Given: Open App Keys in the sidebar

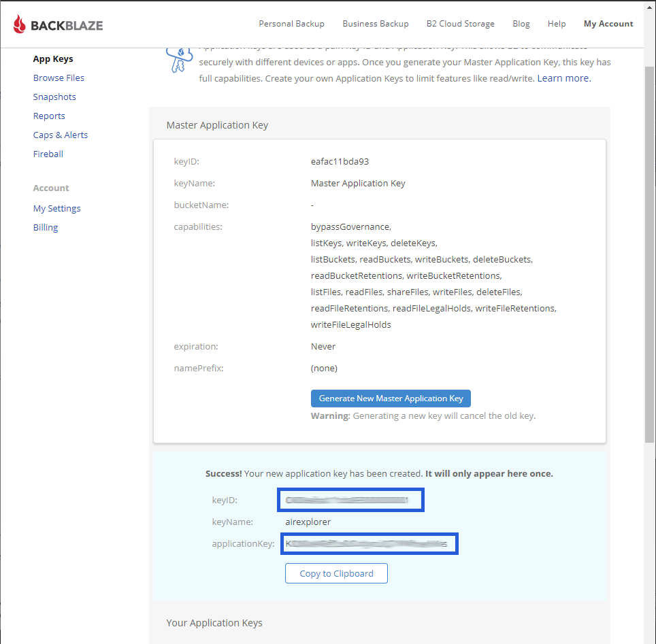Looking at the screenshot, I should point(53,59).
